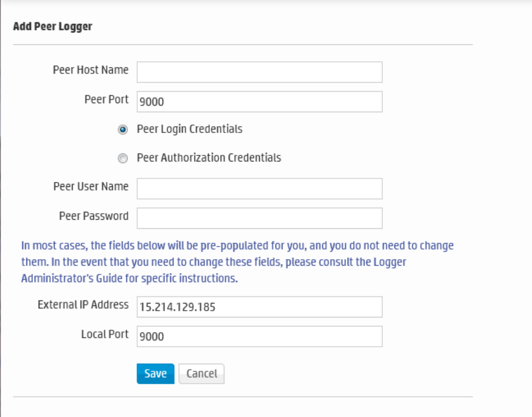This screenshot has width=532, height=417.
Task: Focus the Peer Port field showing 9000
Action: (x=259, y=102)
